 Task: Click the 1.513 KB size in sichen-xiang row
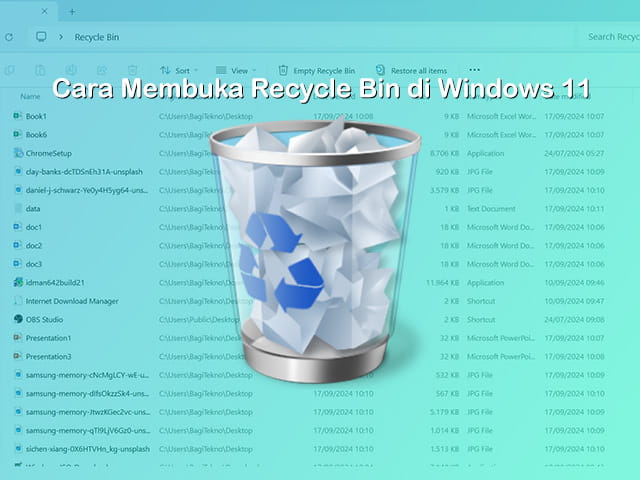(445, 449)
